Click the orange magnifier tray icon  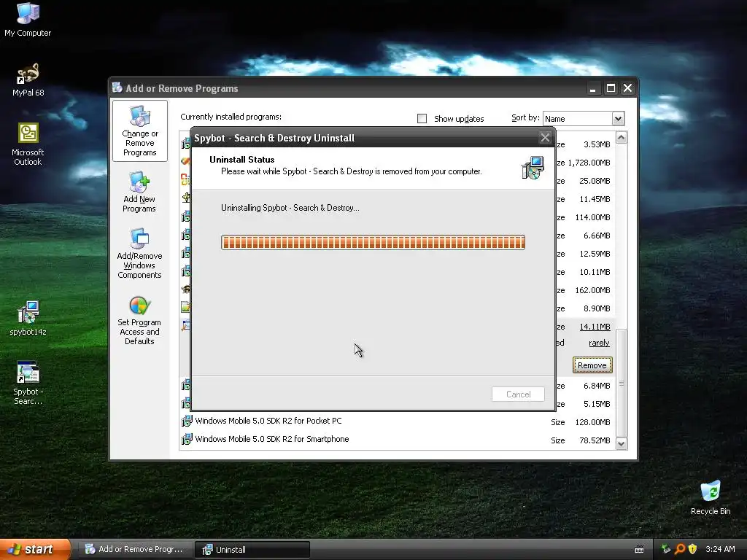pyautogui.click(x=680, y=549)
